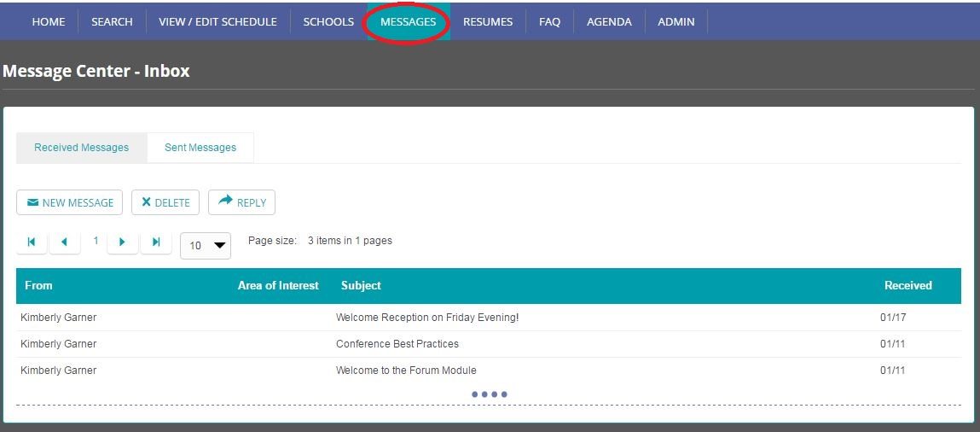Open the Schools menu item
980x432 pixels.
pyautogui.click(x=328, y=21)
